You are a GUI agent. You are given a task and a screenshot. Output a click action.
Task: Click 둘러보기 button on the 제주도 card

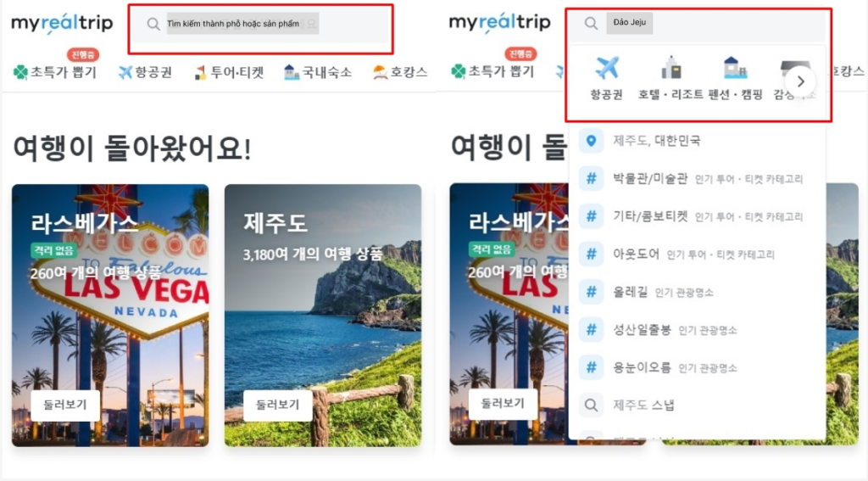pyautogui.click(x=278, y=405)
